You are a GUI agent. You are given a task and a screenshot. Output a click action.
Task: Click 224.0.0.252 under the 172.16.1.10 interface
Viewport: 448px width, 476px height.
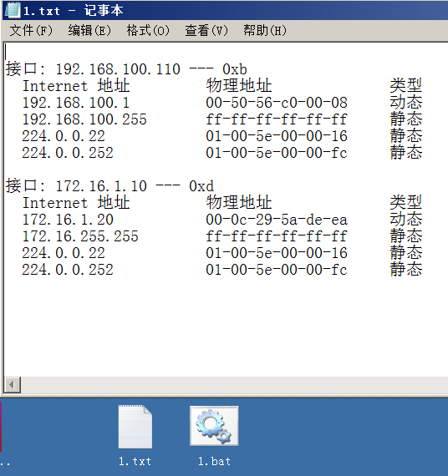[68, 270]
